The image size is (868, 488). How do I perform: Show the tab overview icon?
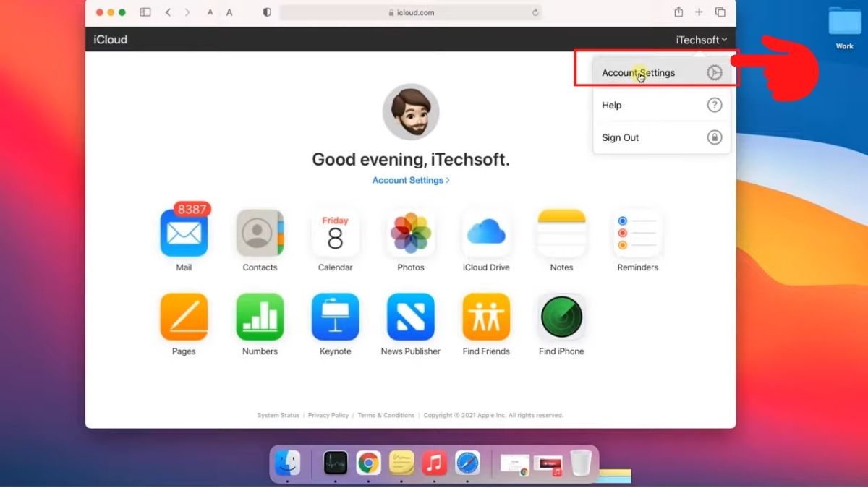pos(720,12)
